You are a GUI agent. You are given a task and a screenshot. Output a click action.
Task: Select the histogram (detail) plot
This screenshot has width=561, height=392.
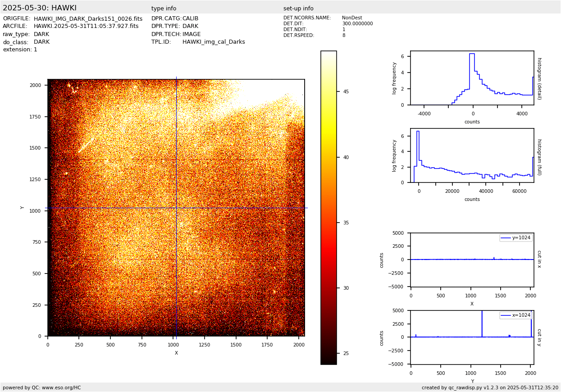tap(472, 78)
